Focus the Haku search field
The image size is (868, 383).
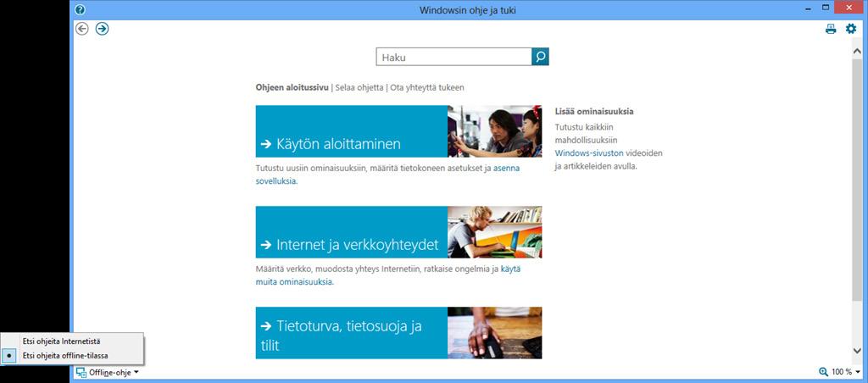[454, 57]
